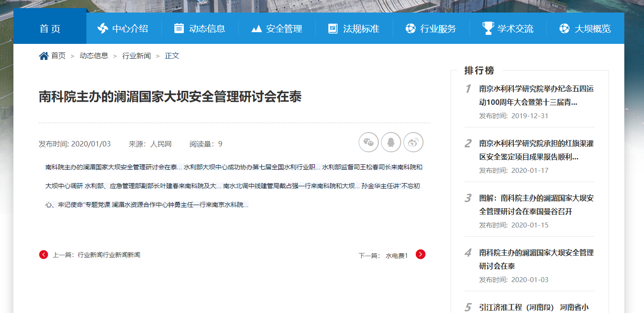Click body text 澜湄水资源合作中心钟勇主任
The image size is (644, 313).
pyautogui.click(x=180, y=205)
